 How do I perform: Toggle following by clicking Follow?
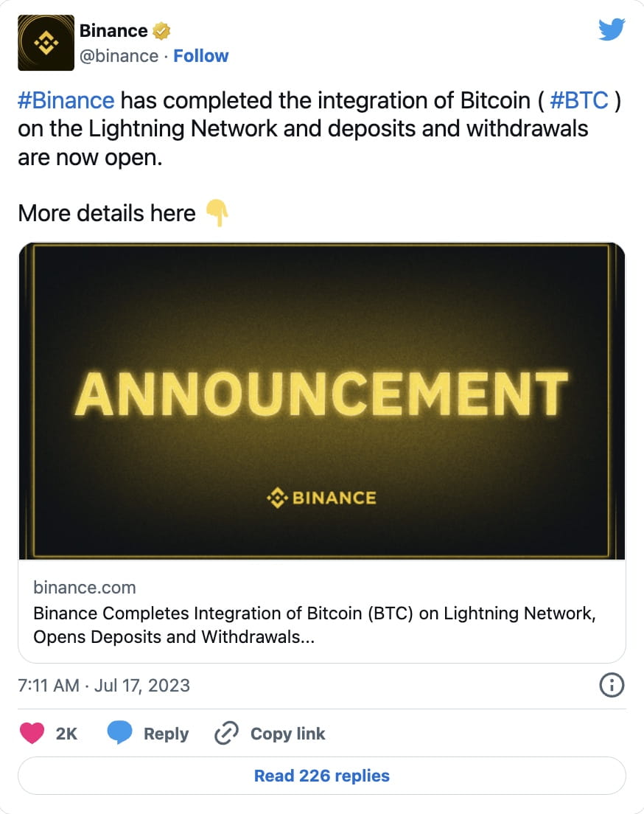point(200,55)
